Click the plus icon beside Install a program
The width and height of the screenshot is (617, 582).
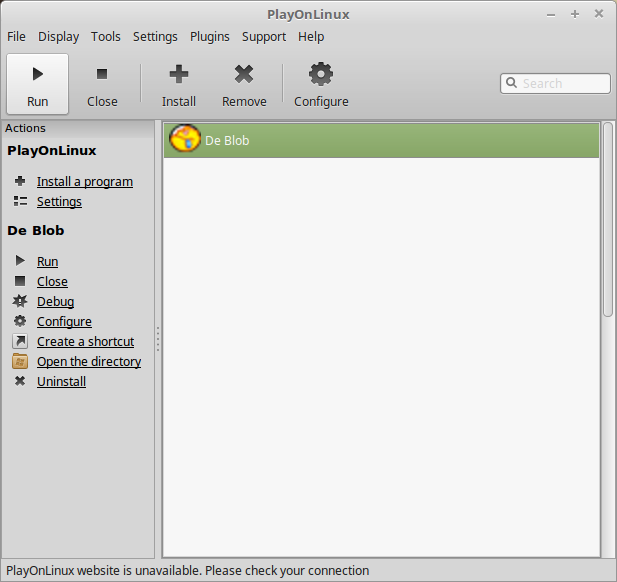coord(20,181)
